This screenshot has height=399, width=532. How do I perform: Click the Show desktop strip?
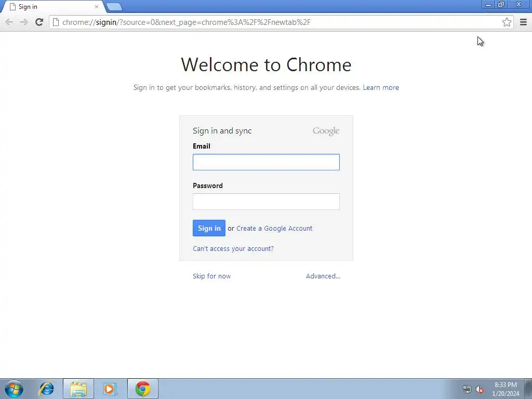[528, 389]
